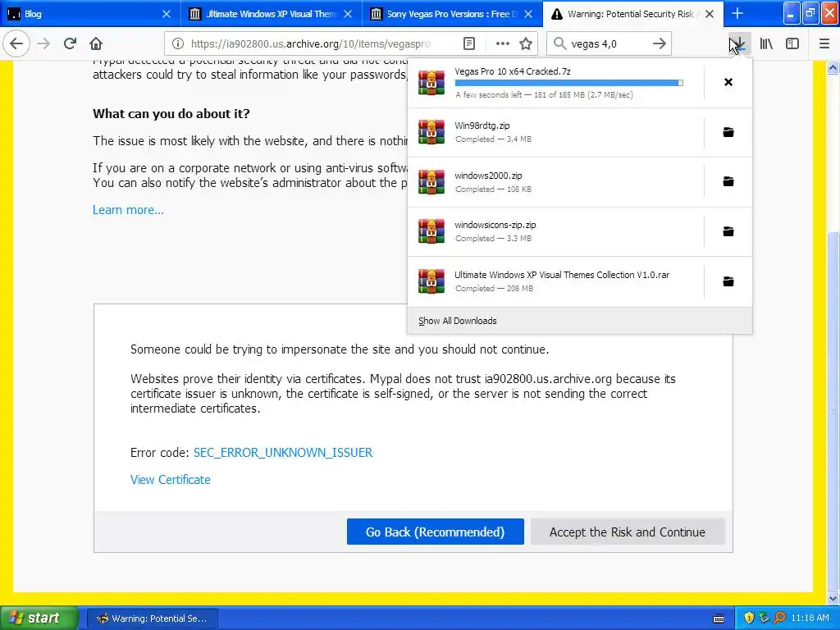Click Go Back (Recommended) button
The height and width of the screenshot is (630, 840).
point(435,532)
